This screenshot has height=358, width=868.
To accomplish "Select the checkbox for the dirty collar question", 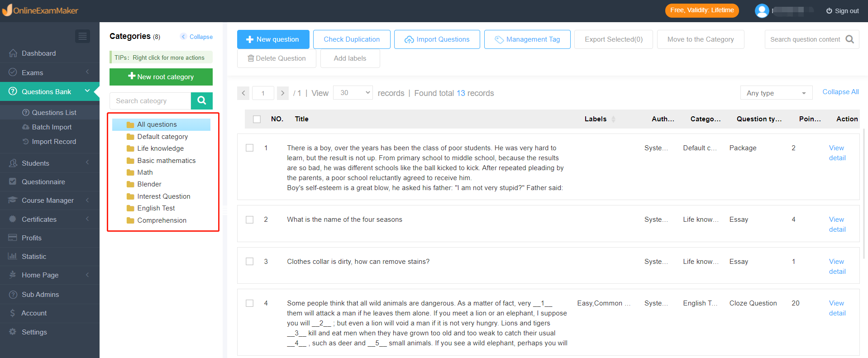I will [x=249, y=262].
